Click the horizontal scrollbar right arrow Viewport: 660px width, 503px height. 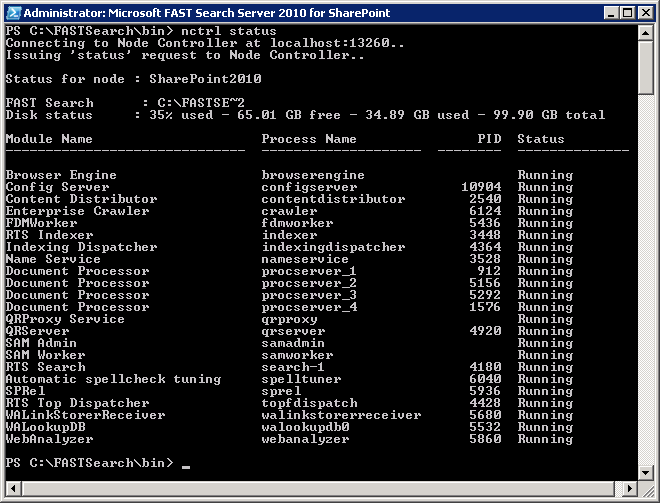pyautogui.click(x=630, y=489)
